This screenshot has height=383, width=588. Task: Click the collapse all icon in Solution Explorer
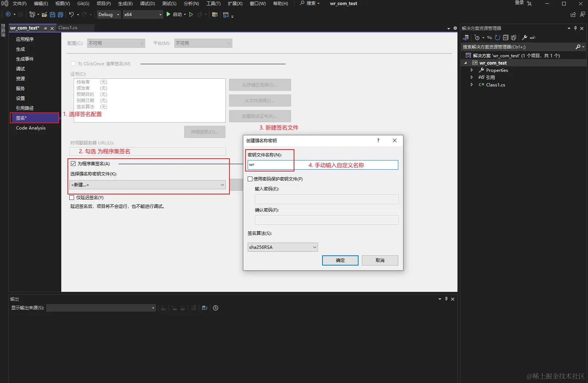(x=506, y=38)
